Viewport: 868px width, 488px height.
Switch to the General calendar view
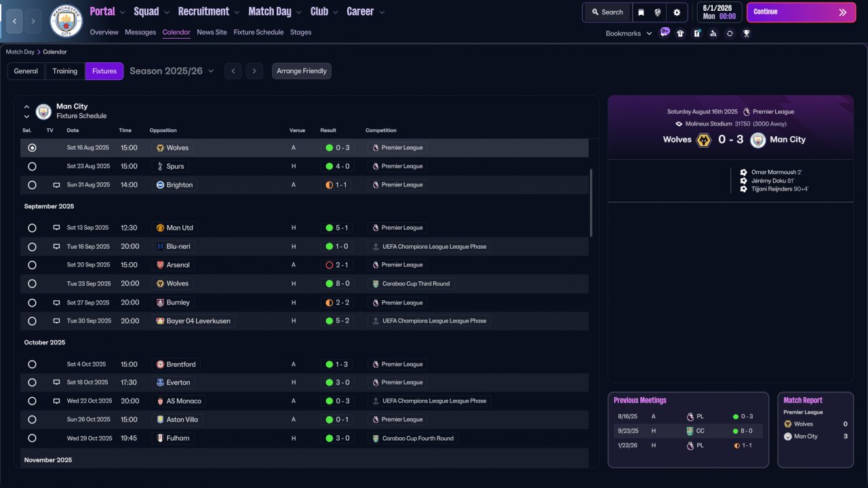click(x=26, y=71)
